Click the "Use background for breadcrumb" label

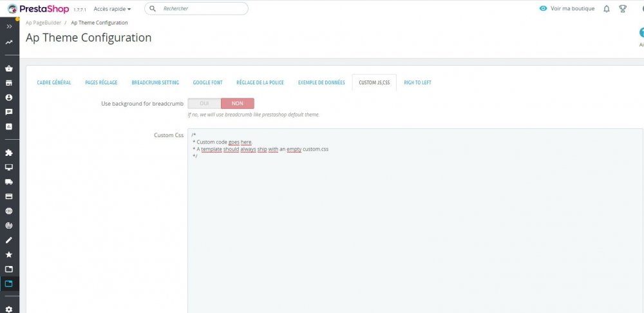coord(142,104)
